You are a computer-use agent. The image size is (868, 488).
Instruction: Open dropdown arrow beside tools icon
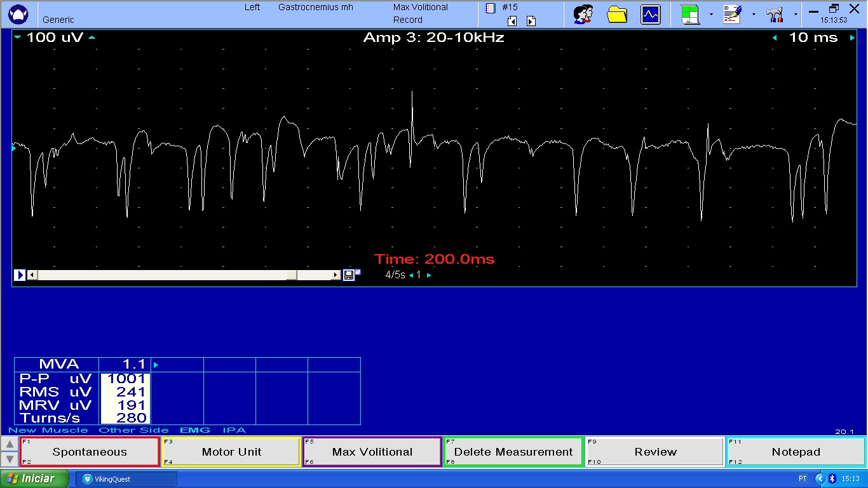click(796, 14)
